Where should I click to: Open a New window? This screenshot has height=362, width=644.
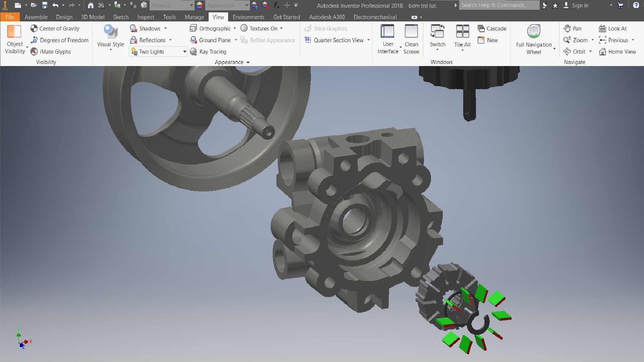pyautogui.click(x=488, y=40)
